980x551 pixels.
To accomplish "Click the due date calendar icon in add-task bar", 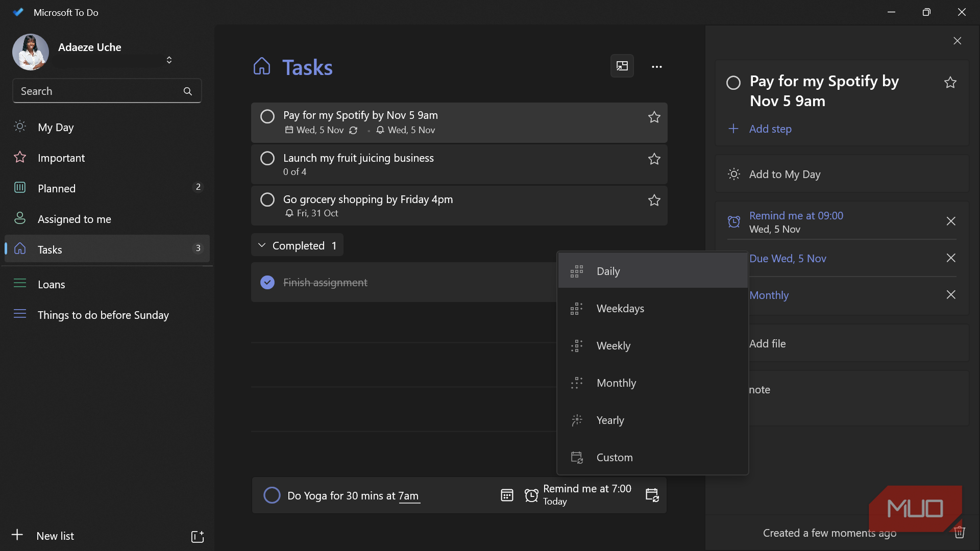I will pyautogui.click(x=507, y=495).
